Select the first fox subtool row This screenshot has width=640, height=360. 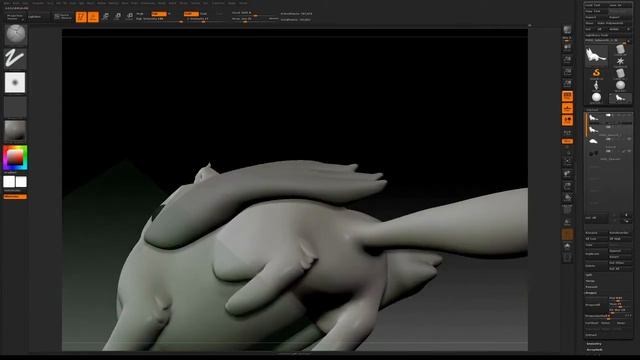[609, 118]
